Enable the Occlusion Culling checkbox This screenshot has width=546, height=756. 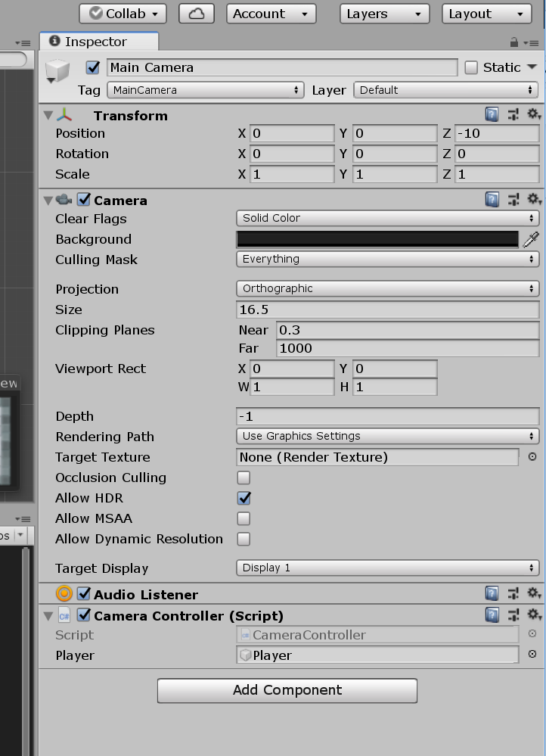(244, 478)
